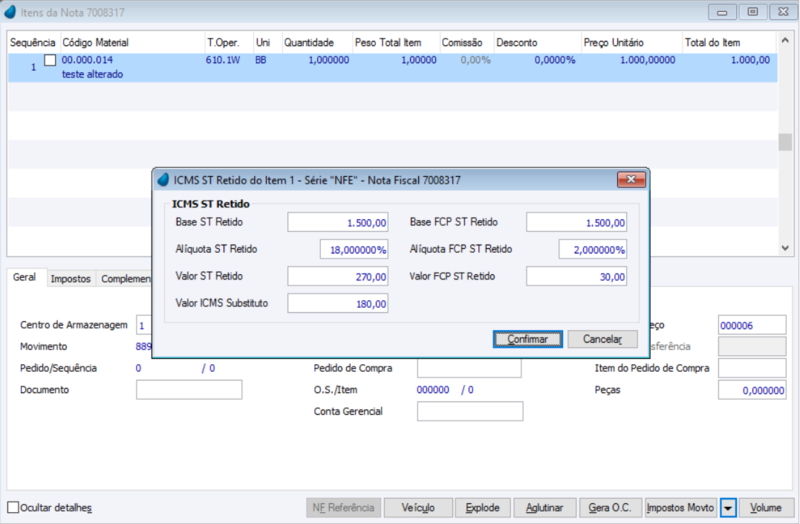Click the Pedido de Compra field
The image size is (800, 524).
tap(469, 368)
